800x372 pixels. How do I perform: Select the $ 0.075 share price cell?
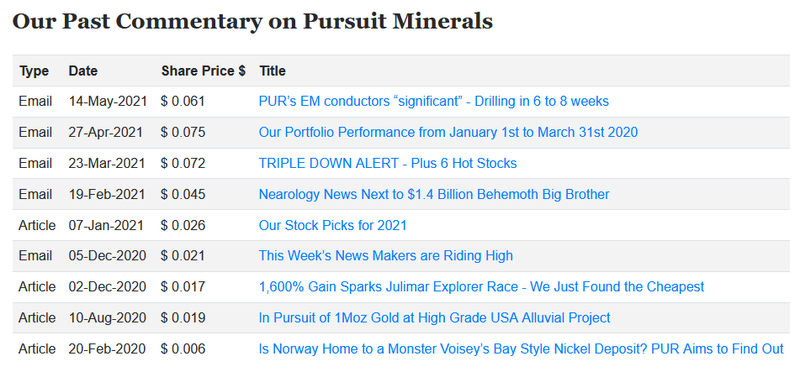pos(183,132)
